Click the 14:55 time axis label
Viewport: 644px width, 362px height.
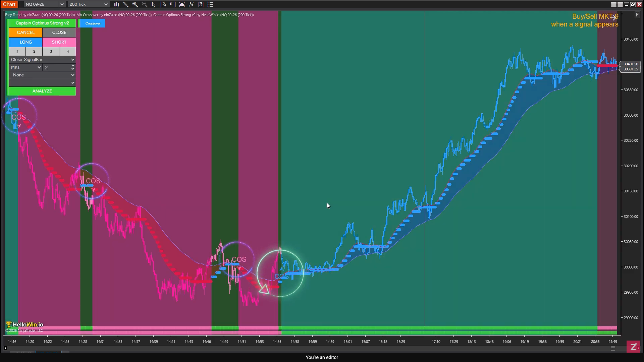pyautogui.click(x=277, y=342)
